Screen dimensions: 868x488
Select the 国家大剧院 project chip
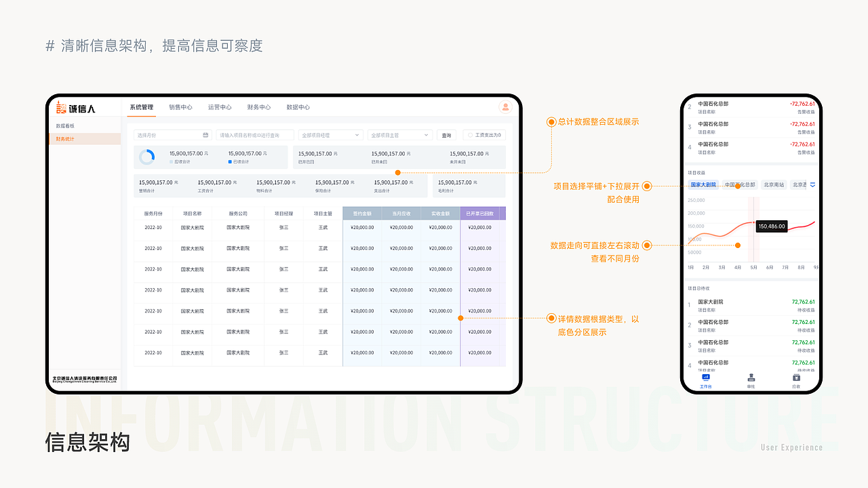(703, 184)
